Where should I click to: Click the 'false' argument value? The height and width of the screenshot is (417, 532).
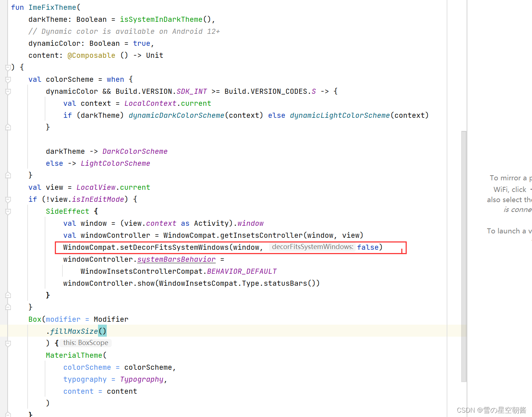pyautogui.click(x=368, y=247)
